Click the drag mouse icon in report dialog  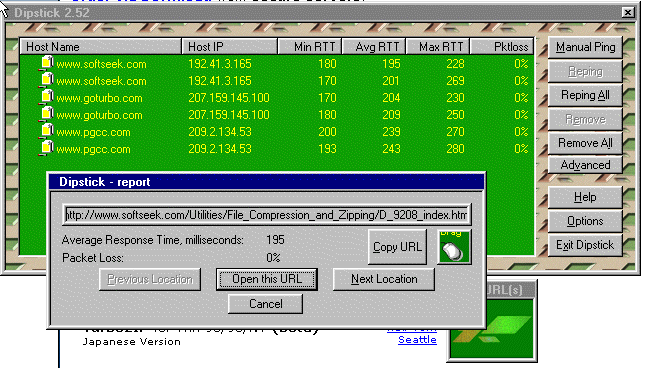click(x=454, y=247)
